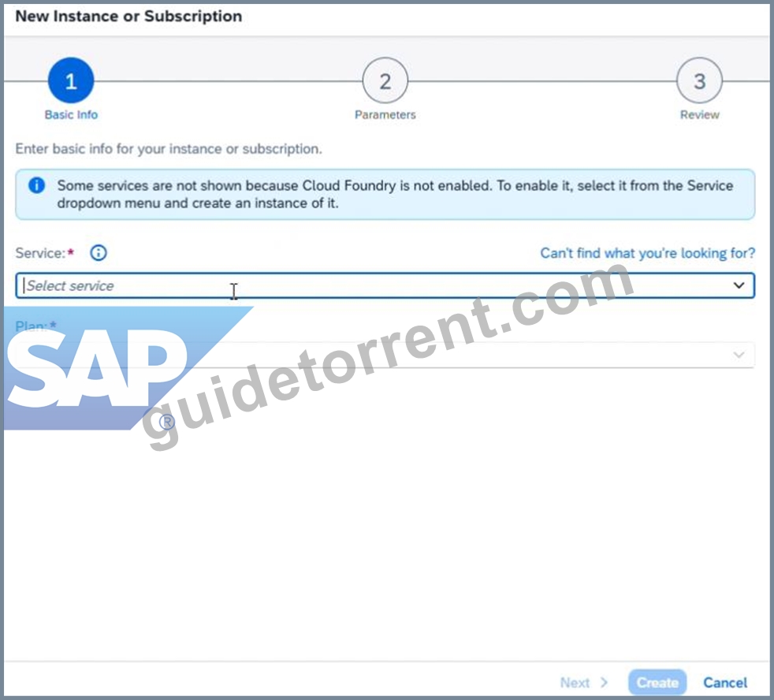
Task: Switch to the Basic Info step label
Action: (x=71, y=114)
